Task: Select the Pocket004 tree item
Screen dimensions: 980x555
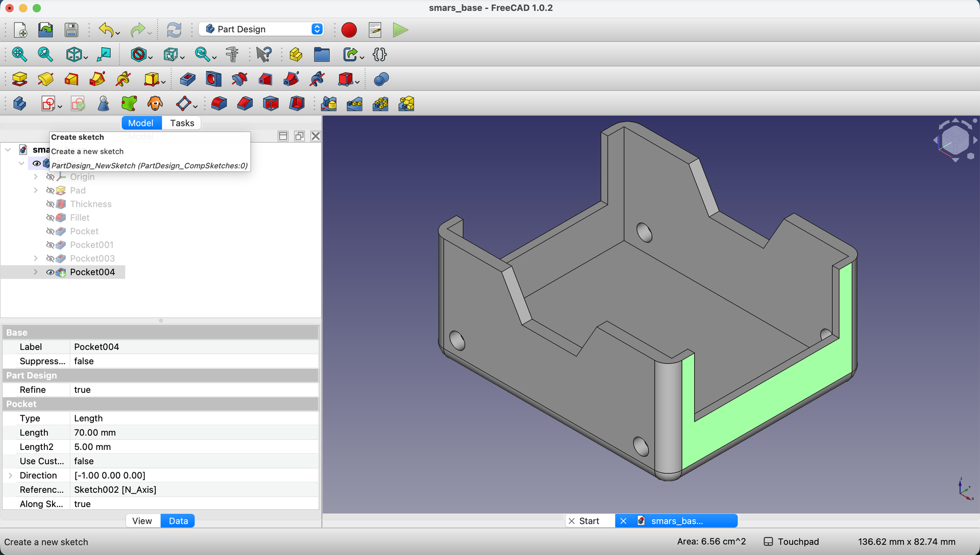Action: pos(92,272)
